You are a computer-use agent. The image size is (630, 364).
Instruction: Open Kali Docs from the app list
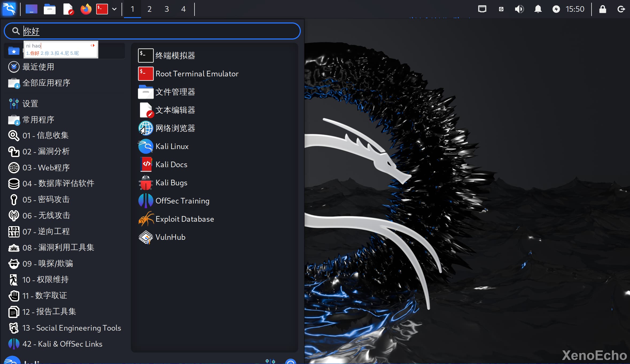(x=171, y=165)
